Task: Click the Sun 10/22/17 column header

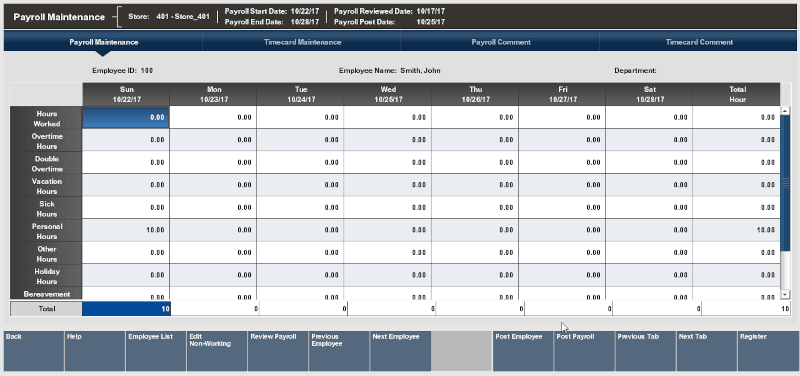Action: pyautogui.click(x=126, y=94)
